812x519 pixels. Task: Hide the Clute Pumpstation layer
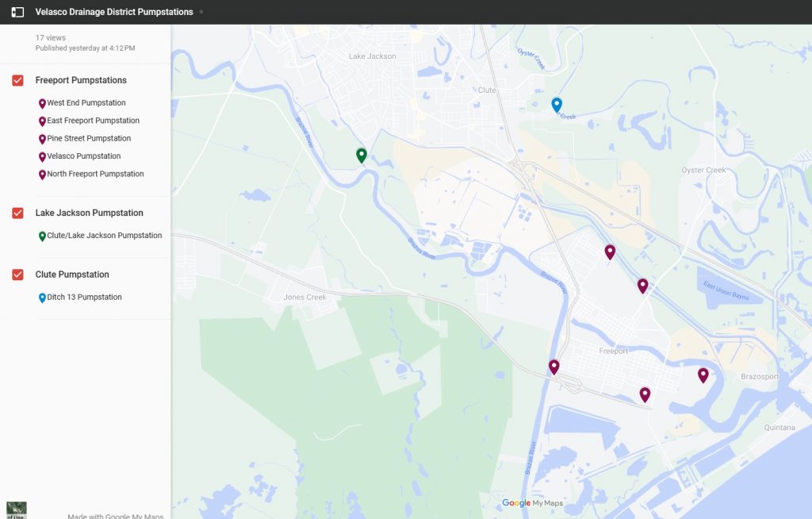[x=17, y=275]
